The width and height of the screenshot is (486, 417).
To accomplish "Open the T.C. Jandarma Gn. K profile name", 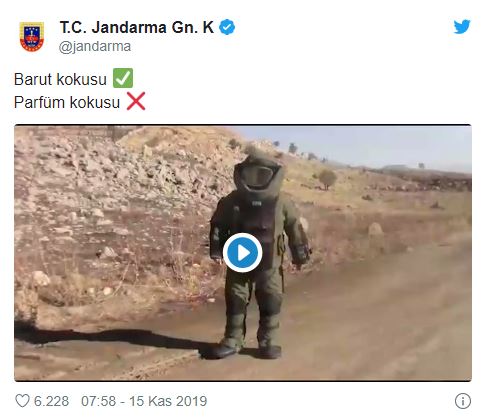I will 137,27.
